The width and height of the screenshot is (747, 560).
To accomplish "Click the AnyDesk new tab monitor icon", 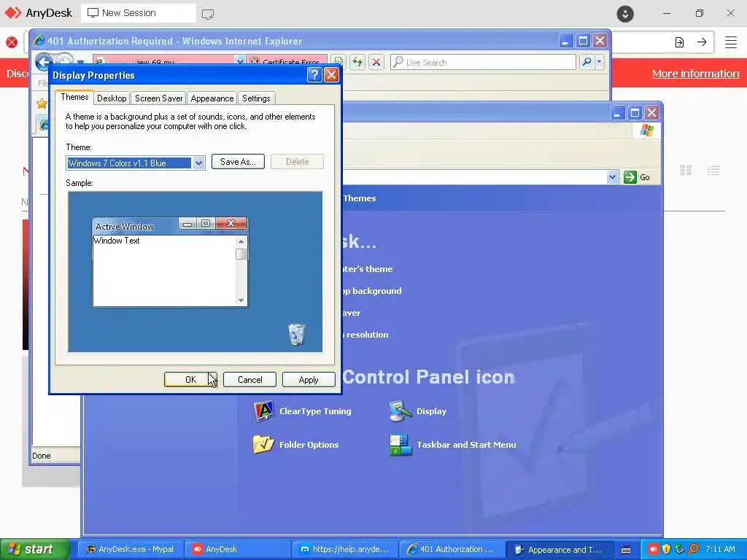I will (208, 14).
